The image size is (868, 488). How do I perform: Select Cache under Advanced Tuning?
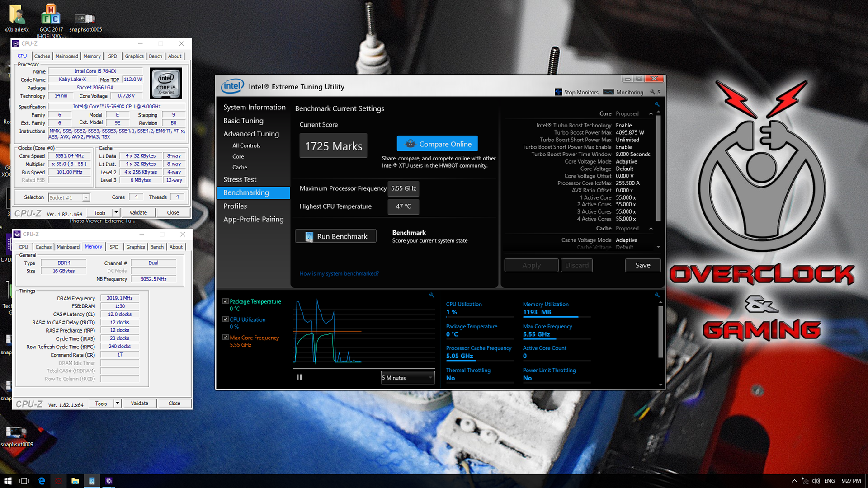click(240, 167)
